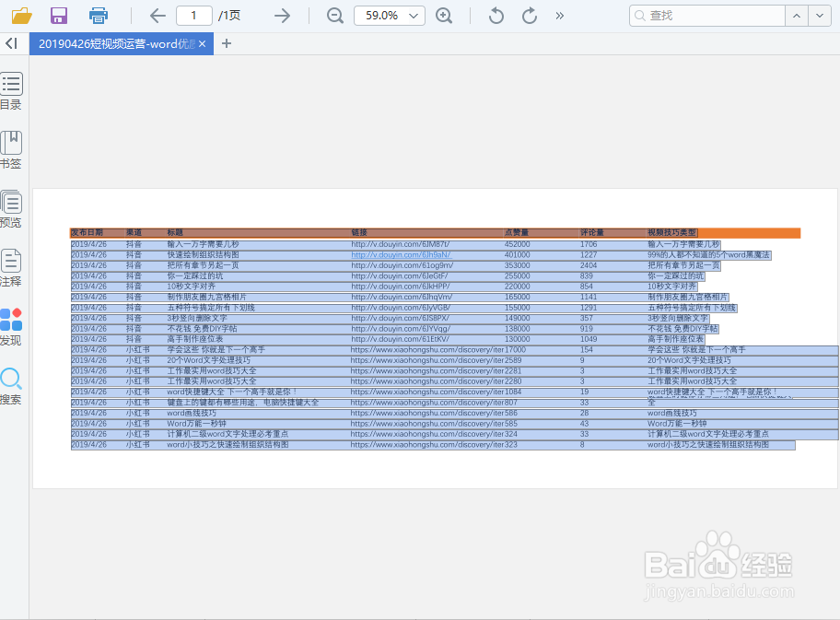Screen dimensions: 840x620
Task: Click the 点赞量 column header
Action: (517, 232)
